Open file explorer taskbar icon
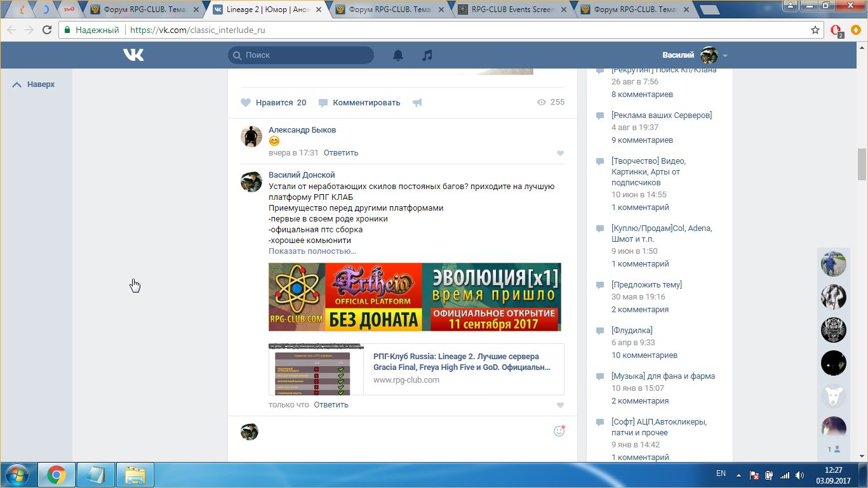 135,475
